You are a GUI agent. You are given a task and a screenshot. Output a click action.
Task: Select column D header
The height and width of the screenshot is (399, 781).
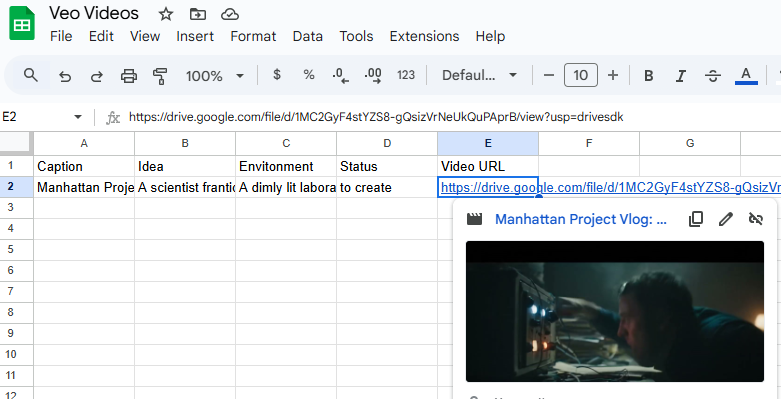pyautogui.click(x=387, y=143)
